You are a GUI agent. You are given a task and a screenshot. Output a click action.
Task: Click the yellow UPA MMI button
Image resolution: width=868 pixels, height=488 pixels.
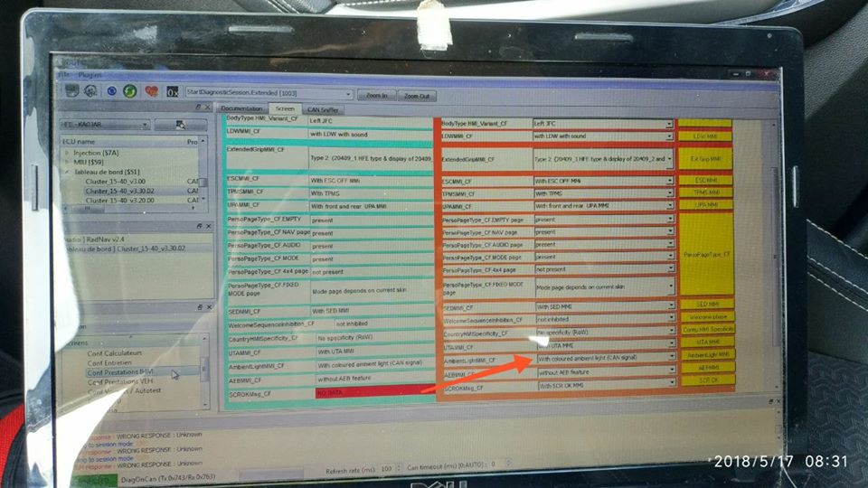[x=706, y=205]
